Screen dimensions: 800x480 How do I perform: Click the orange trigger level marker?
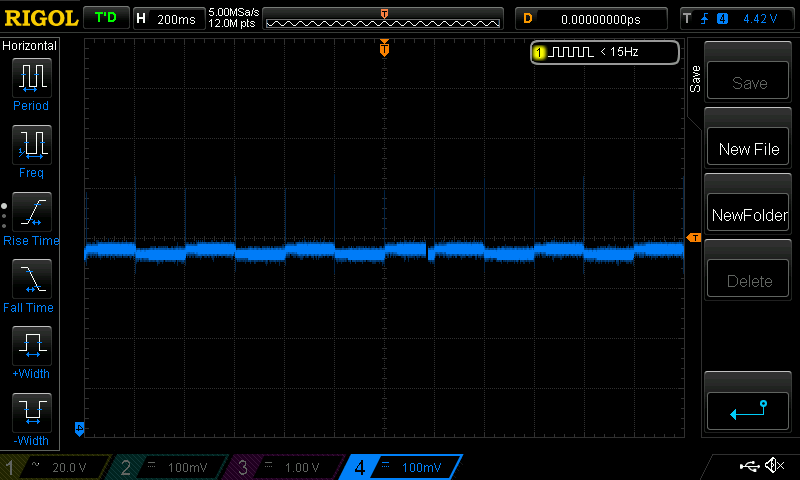click(x=694, y=237)
